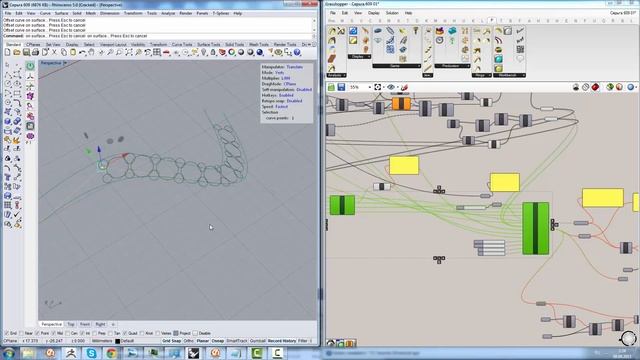Click the orange component on Grasshopper canvas
Image resolution: width=640 pixels, height=360 pixels.
pos(401,104)
